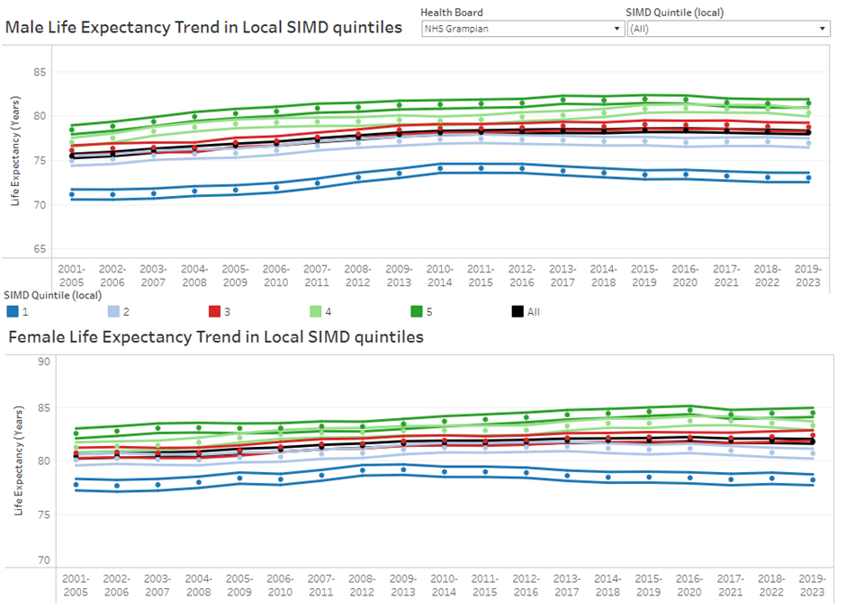Highlight the red quintile 3 legend swatch
The width and height of the screenshot is (846, 616).
(x=214, y=312)
